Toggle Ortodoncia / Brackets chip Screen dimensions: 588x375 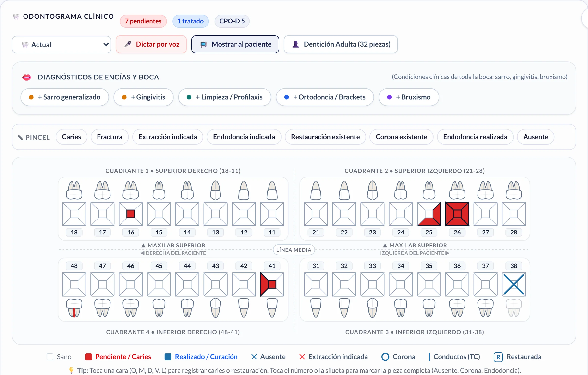[x=325, y=97]
